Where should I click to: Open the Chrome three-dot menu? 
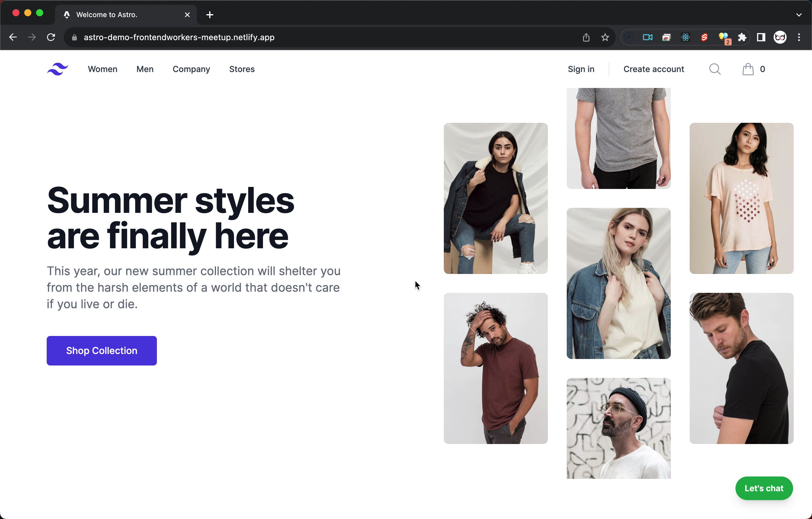point(799,37)
